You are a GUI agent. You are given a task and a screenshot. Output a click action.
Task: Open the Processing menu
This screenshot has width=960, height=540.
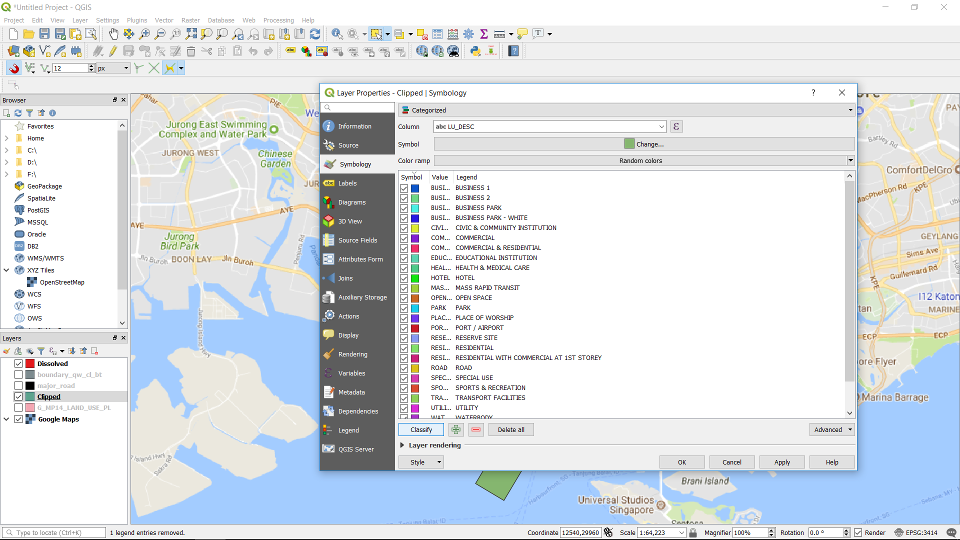(x=278, y=20)
